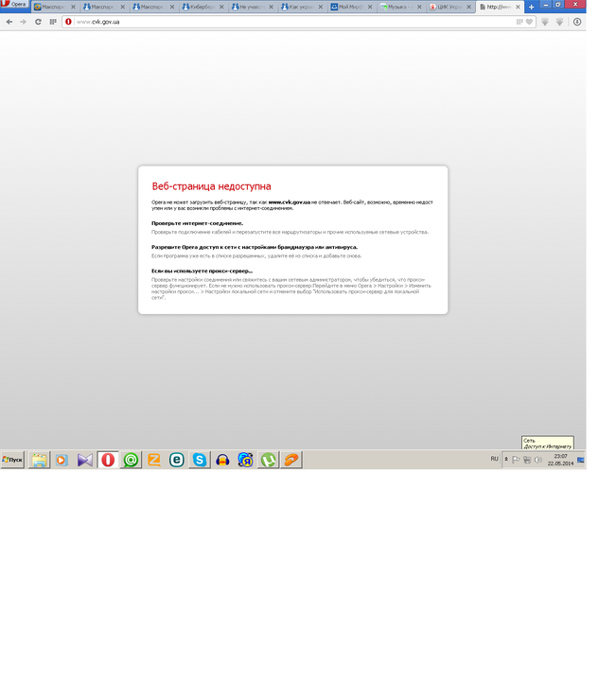Open the Speed Dial grid view
Screen dimensions: 616x700
click(x=52, y=21)
